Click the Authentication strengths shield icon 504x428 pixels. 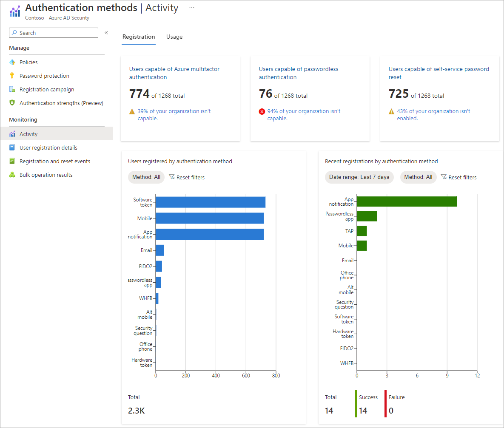tap(12, 103)
